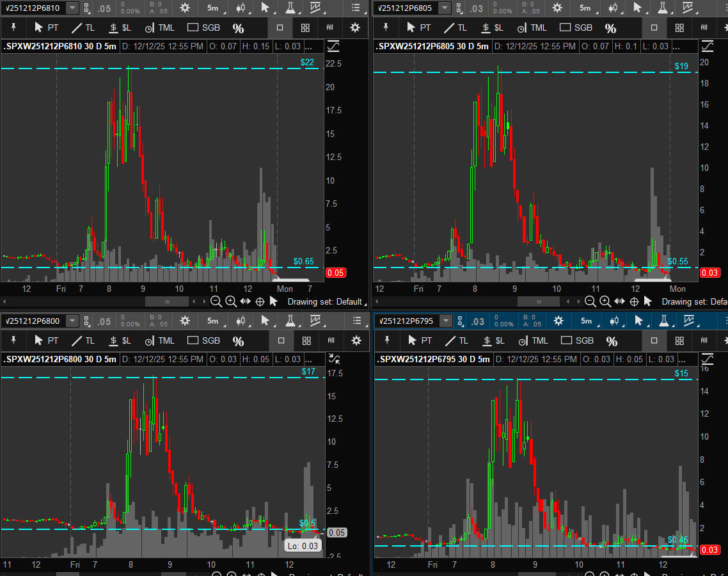Select PT pointer tool button in P6795 chart

[x=421, y=340]
